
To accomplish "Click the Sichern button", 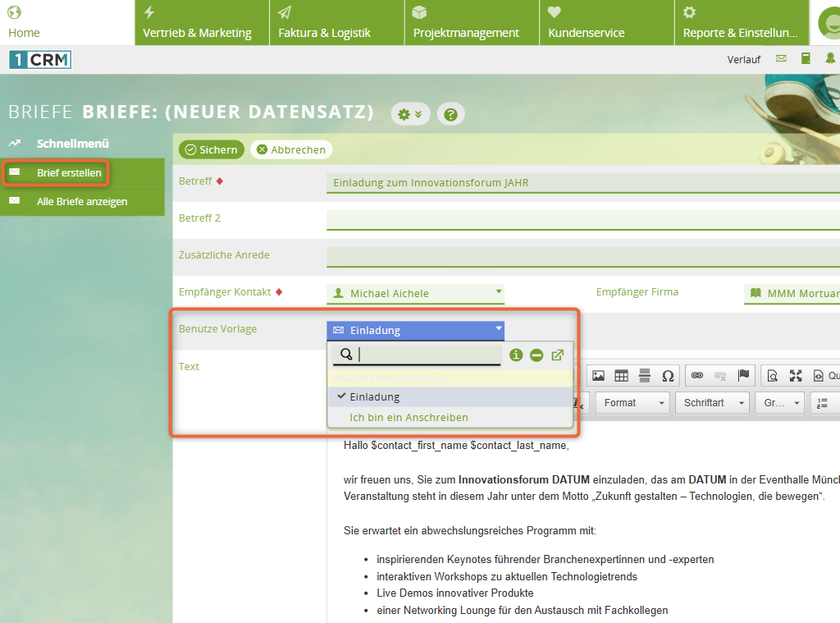I will (212, 149).
